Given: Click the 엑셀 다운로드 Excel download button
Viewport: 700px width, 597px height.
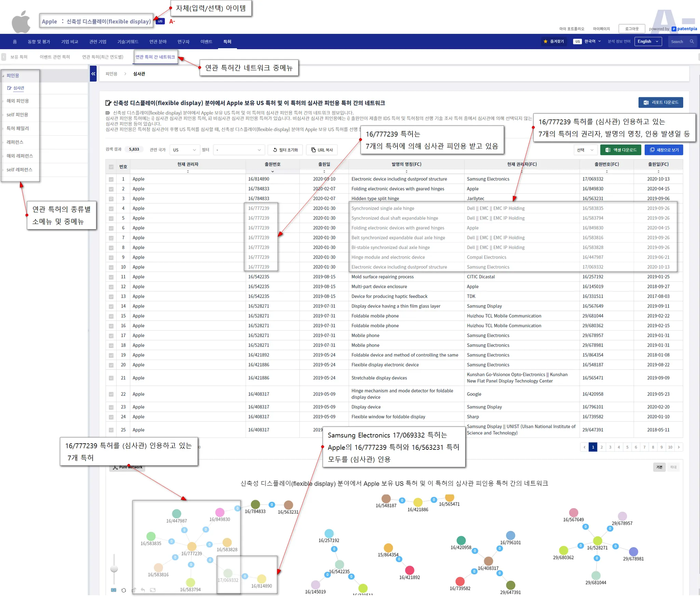Looking at the screenshot, I should [x=621, y=150].
